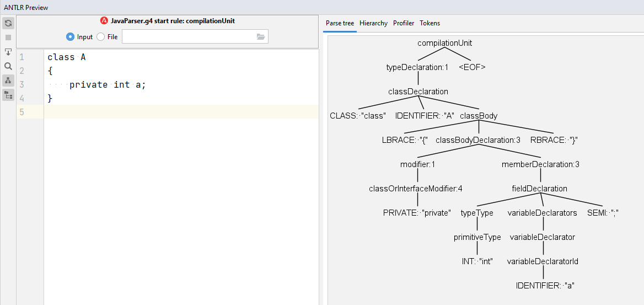644x305 pixels.
Task: Select the typeDeclaration:1 node
Action: coord(417,67)
